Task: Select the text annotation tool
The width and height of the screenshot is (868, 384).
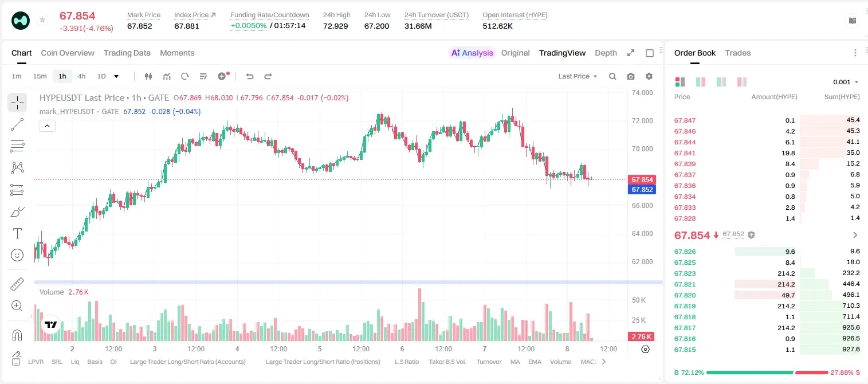Action: pos(17,233)
